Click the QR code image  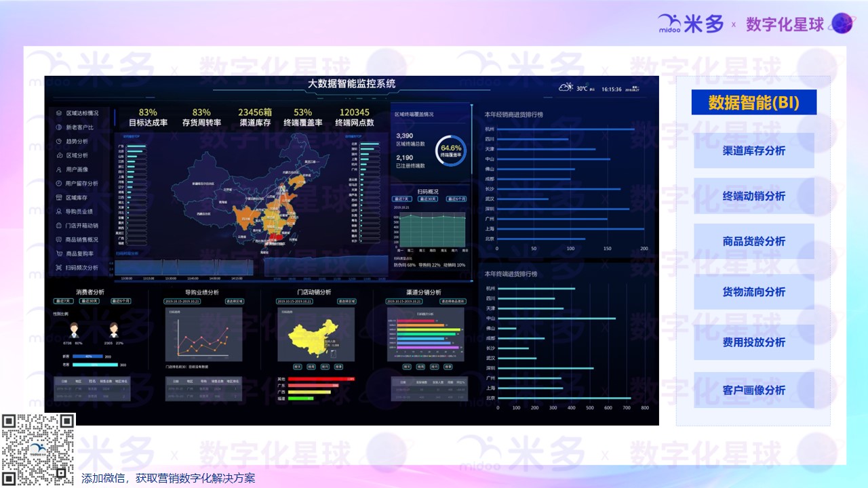[38, 449]
